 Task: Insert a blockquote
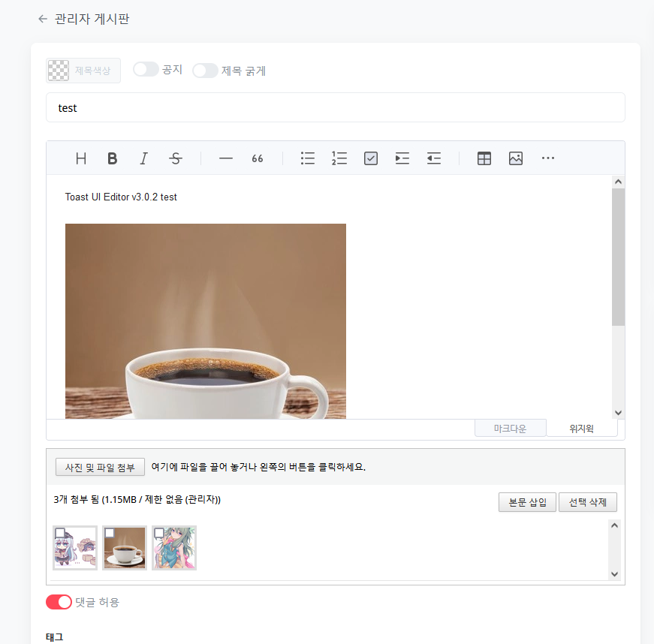pyautogui.click(x=258, y=158)
